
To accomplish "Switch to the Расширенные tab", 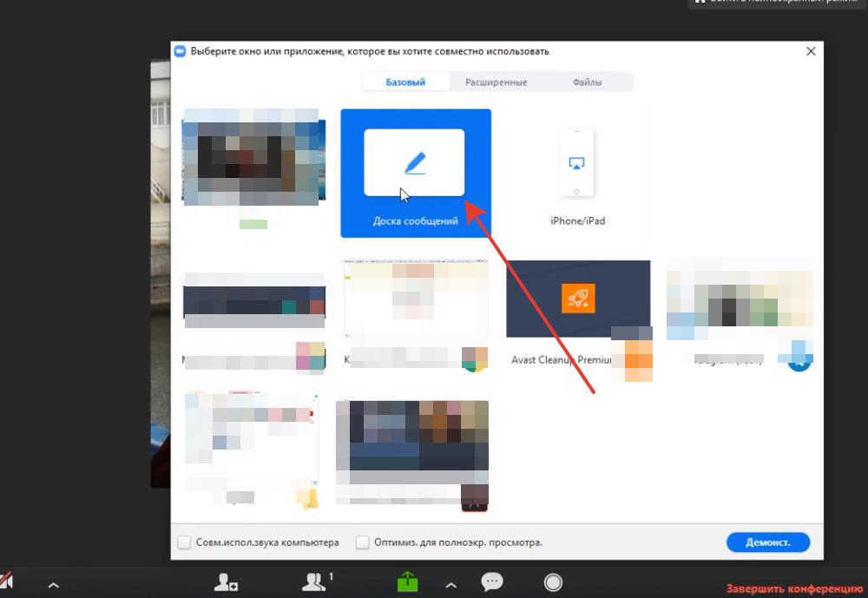I will 496,82.
